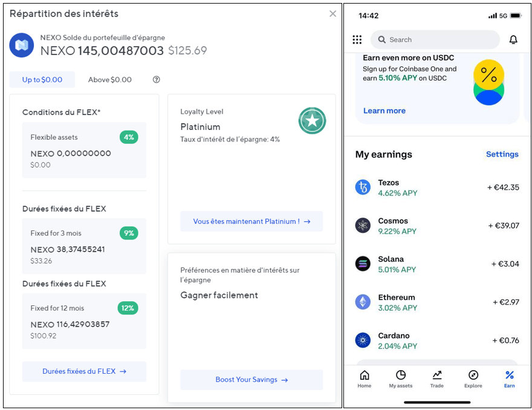The image size is (532, 410).
Task: Click Ethereum 3.02% APY label
Action: 398,308
